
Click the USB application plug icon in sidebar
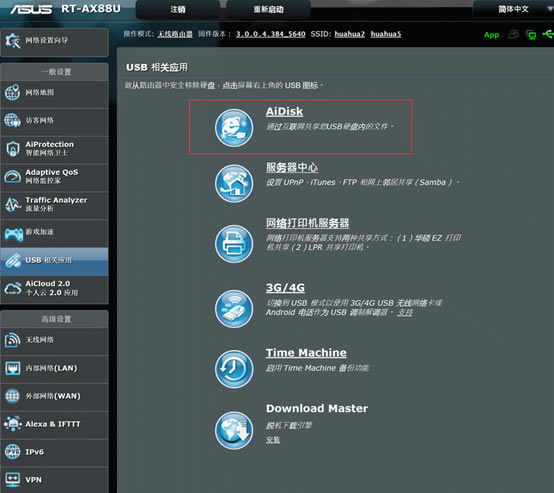pyautogui.click(x=13, y=261)
